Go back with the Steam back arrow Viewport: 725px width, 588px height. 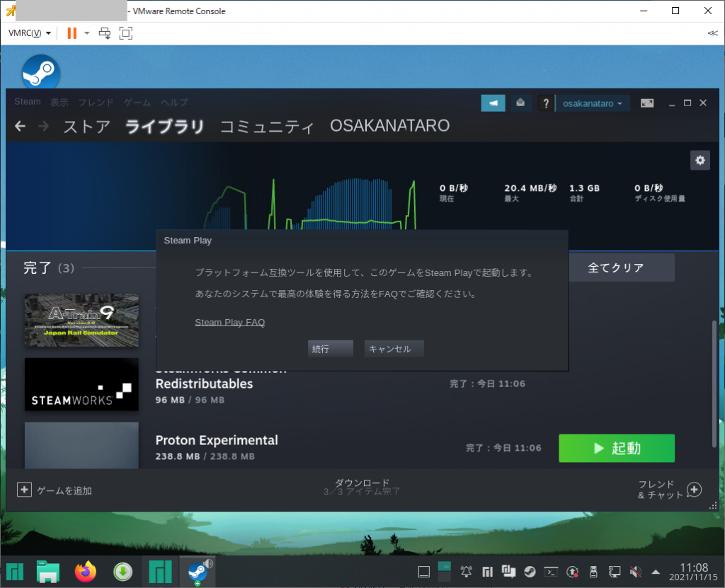point(20,126)
